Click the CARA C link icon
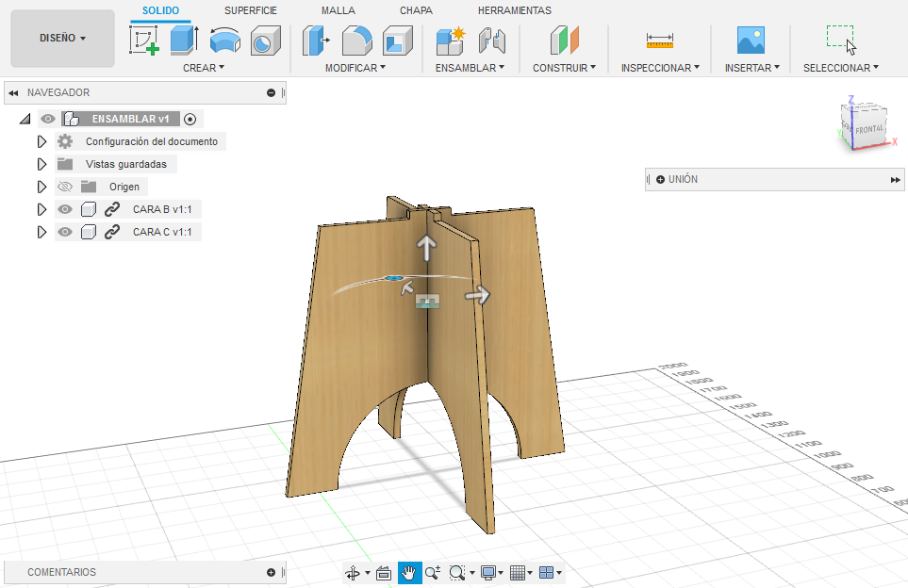This screenshot has width=908, height=588. coord(112,232)
